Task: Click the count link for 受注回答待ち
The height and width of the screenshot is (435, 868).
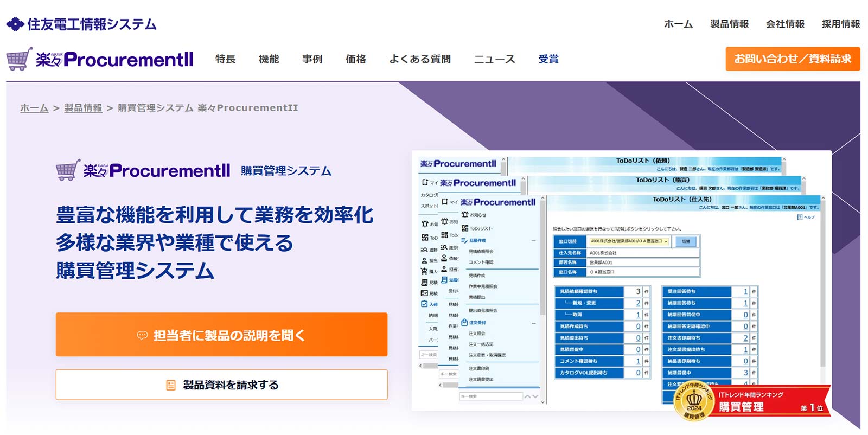Action: pyautogui.click(x=745, y=291)
